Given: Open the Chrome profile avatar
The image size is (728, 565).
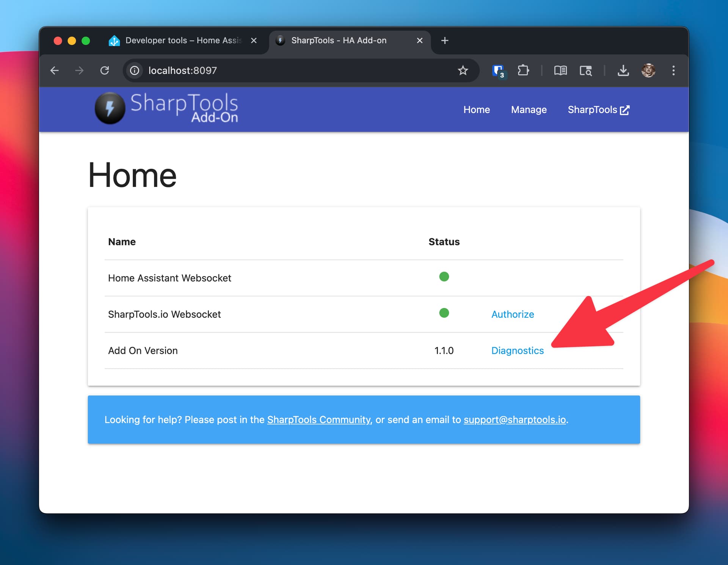Looking at the screenshot, I should pos(648,71).
